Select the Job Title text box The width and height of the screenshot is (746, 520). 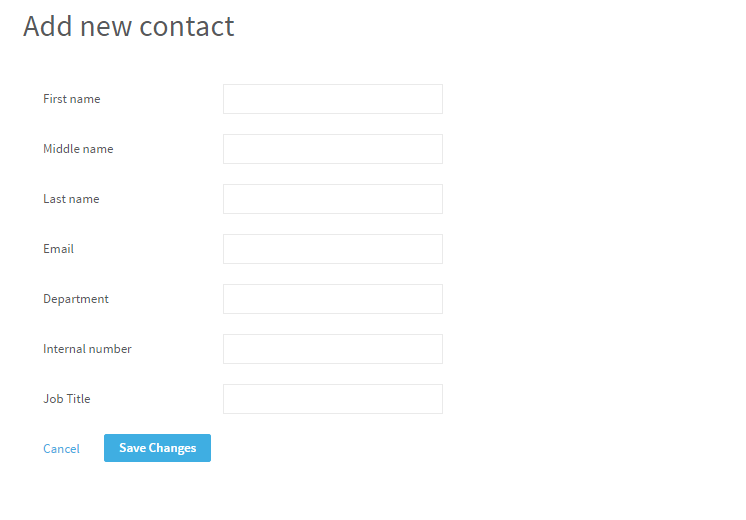pos(332,399)
